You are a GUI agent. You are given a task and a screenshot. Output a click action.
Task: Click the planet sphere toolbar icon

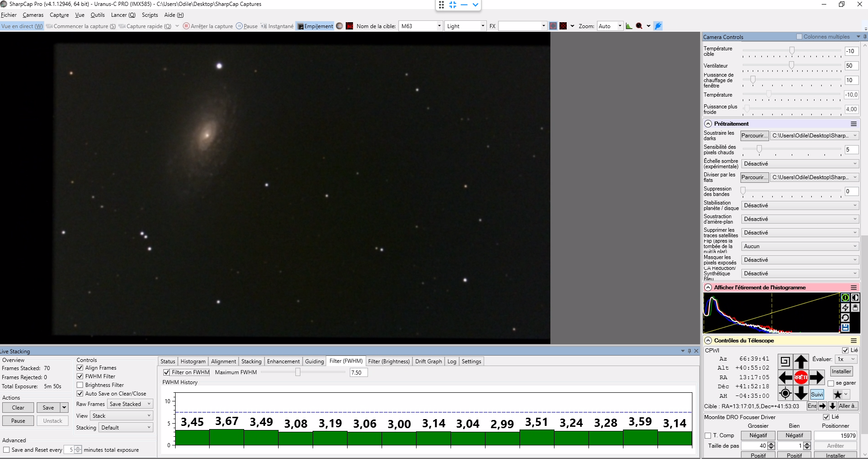pos(339,26)
